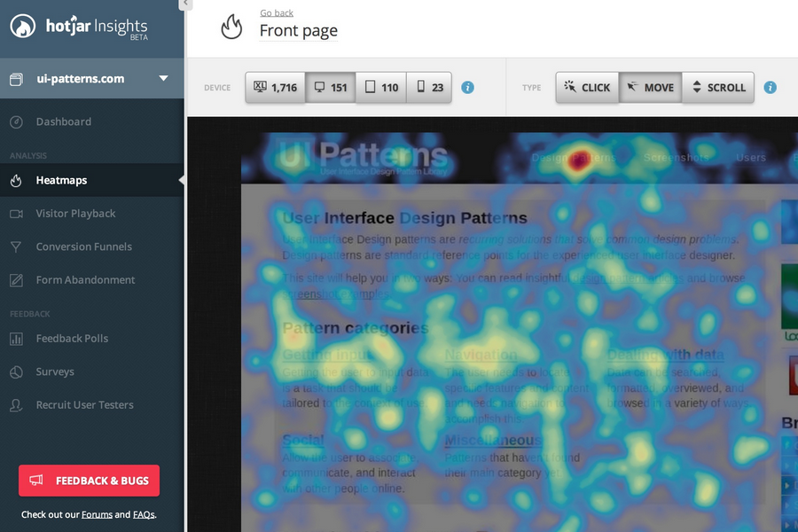
Task: Show all devices heatmap with 1,716 visitors
Action: click(x=276, y=88)
